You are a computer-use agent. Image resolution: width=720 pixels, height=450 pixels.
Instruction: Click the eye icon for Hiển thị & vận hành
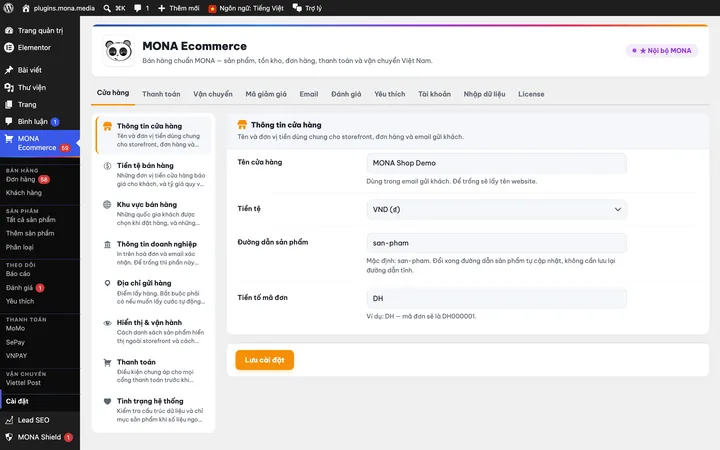[107, 323]
